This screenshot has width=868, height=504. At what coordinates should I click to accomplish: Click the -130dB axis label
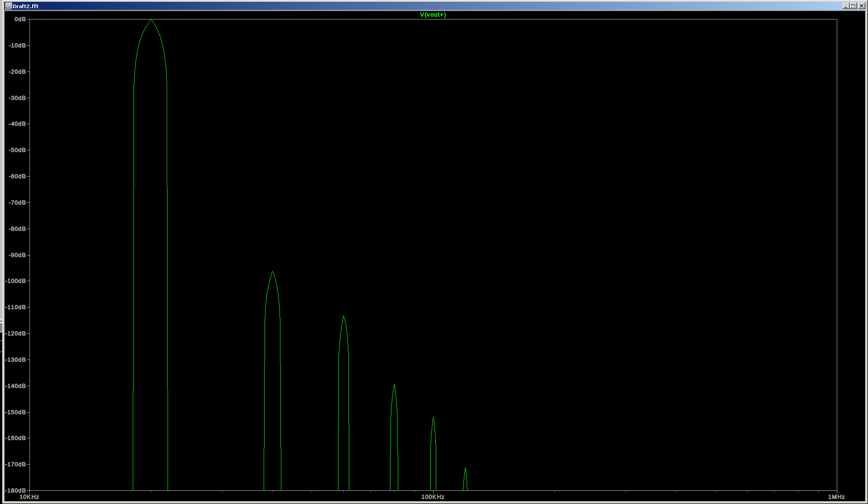(16, 360)
